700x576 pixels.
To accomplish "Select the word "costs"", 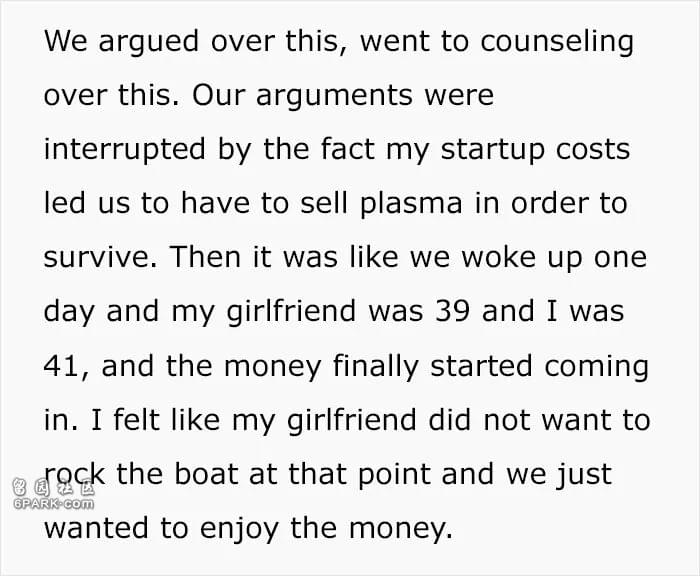I will (x=593, y=149).
